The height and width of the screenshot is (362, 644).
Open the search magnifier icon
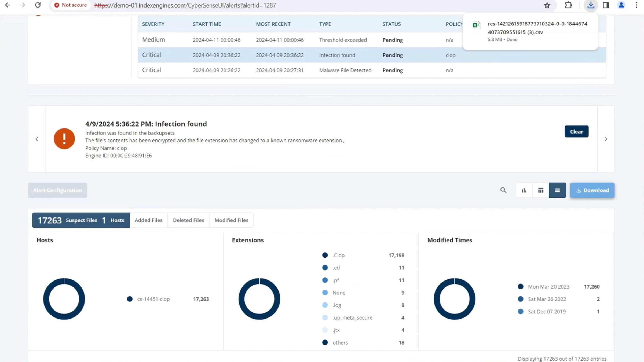point(503,190)
